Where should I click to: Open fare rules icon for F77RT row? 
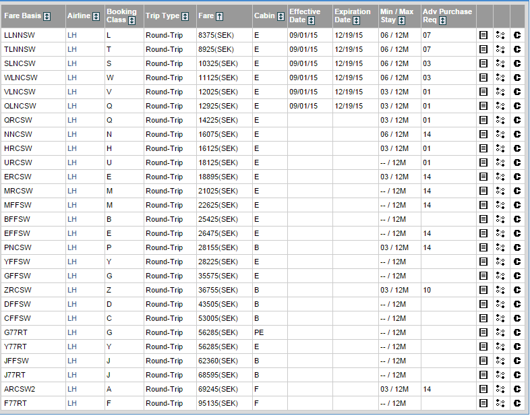483,403
